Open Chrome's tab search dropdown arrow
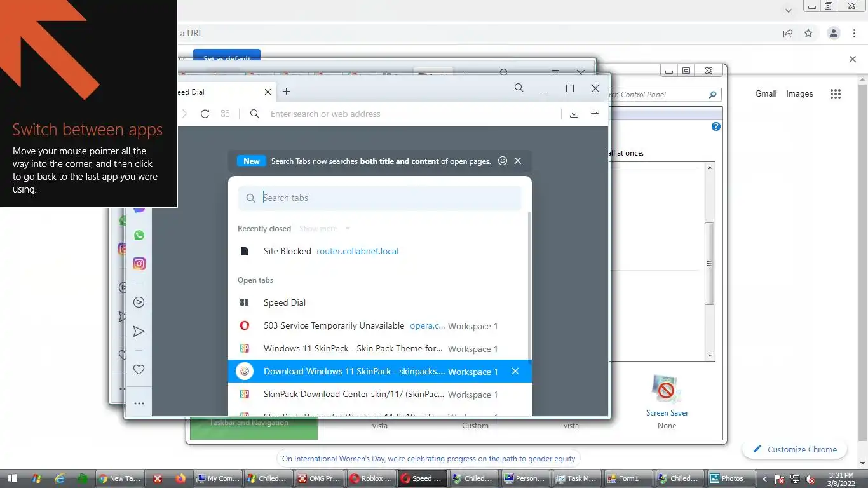This screenshot has width=868, height=488. [789, 11]
